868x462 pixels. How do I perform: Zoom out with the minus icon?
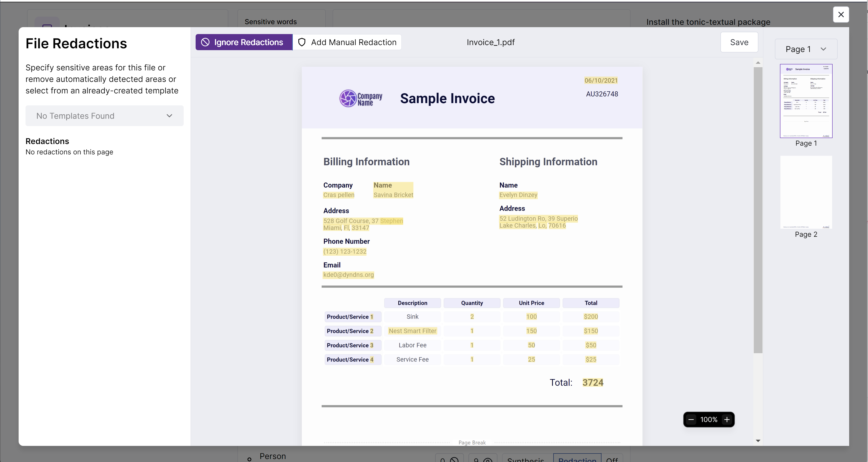tap(691, 419)
